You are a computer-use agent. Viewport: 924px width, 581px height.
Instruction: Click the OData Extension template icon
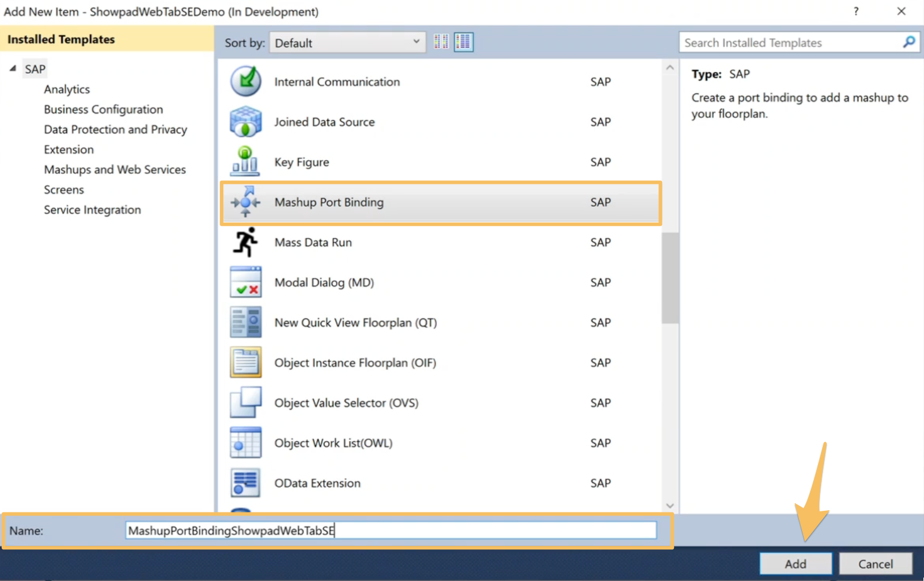(x=245, y=483)
